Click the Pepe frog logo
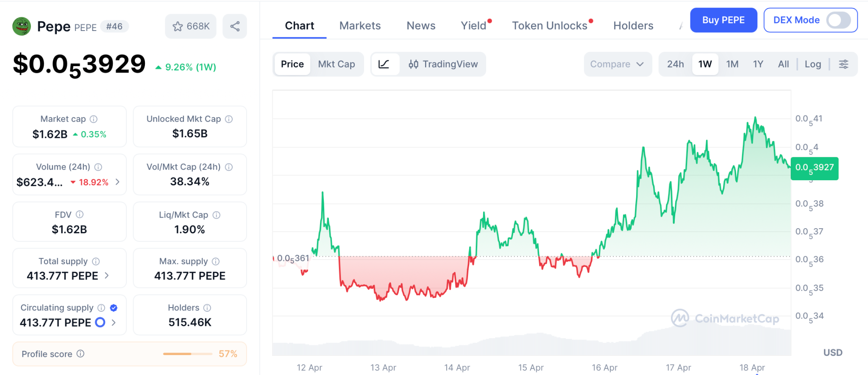This screenshot has height=375, width=868. click(22, 26)
